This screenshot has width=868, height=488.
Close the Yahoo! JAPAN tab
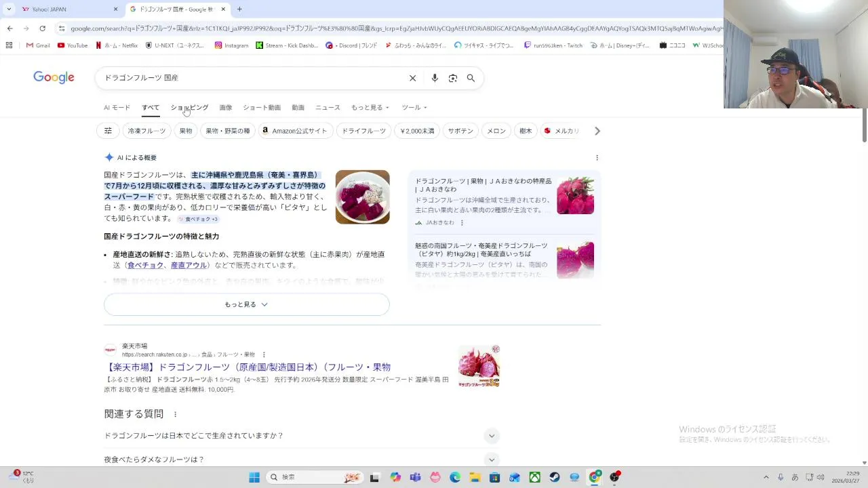(115, 9)
